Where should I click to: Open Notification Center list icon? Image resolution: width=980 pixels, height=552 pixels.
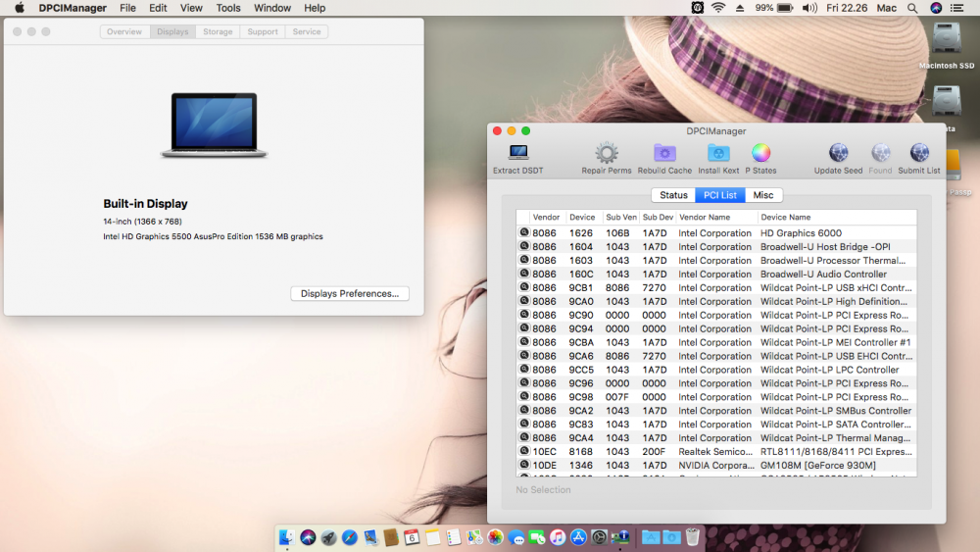pyautogui.click(x=956, y=8)
